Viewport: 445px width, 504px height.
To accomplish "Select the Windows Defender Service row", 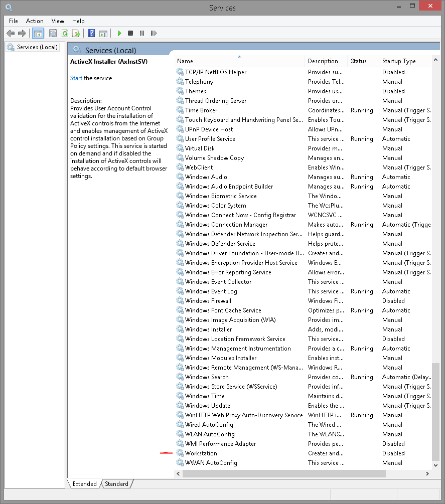I will 303,243.
